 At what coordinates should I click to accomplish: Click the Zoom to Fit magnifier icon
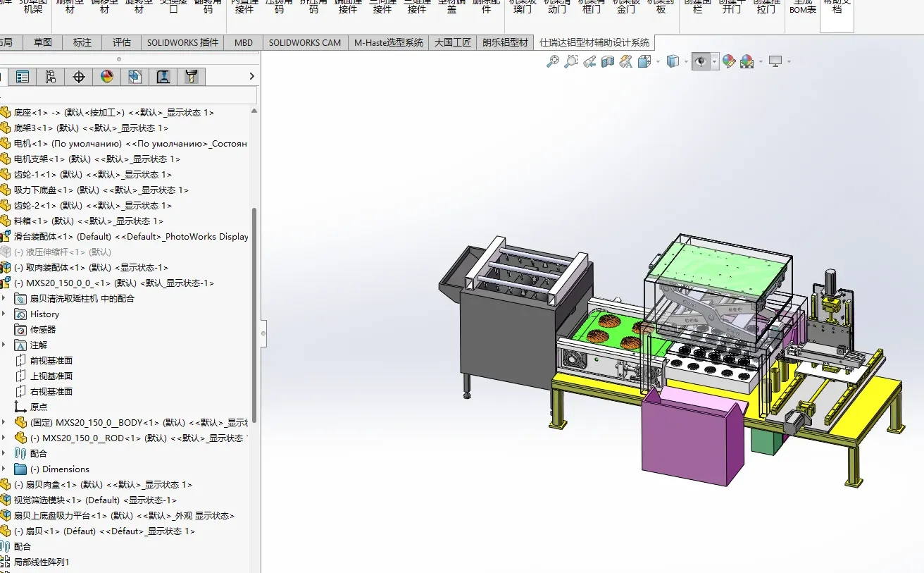[x=553, y=62]
